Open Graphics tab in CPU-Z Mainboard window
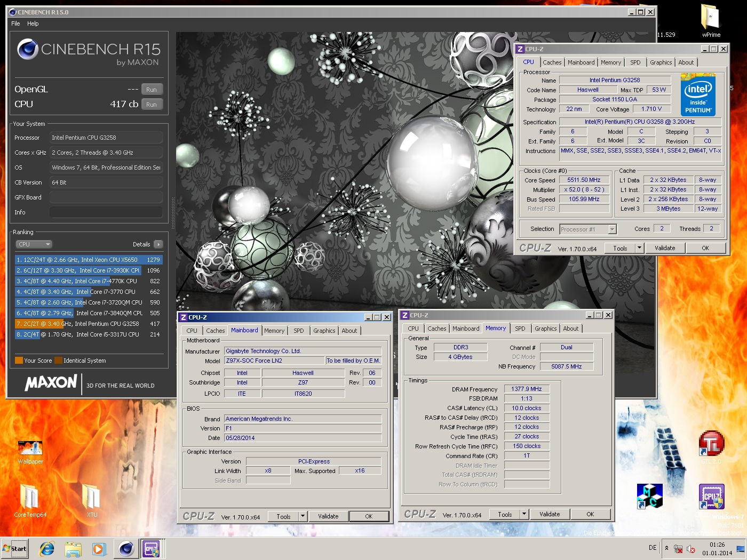Image resolution: width=747 pixels, height=560 pixels. [x=324, y=331]
